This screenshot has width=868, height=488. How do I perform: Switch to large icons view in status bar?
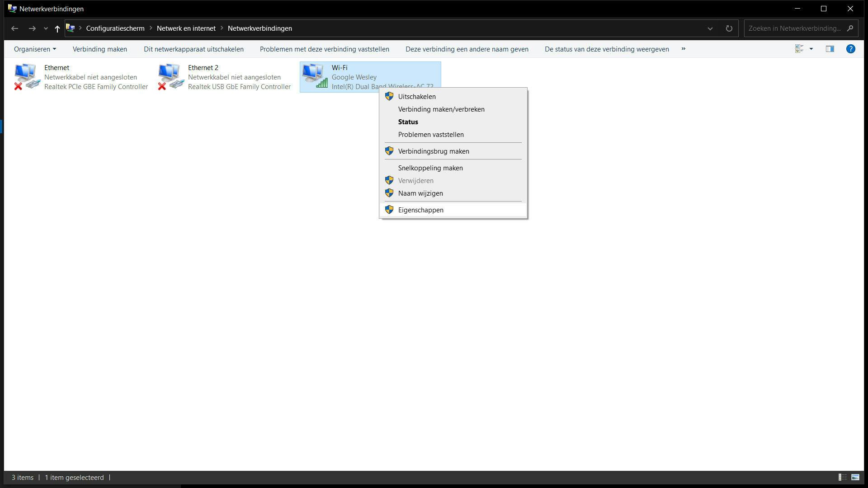click(855, 477)
